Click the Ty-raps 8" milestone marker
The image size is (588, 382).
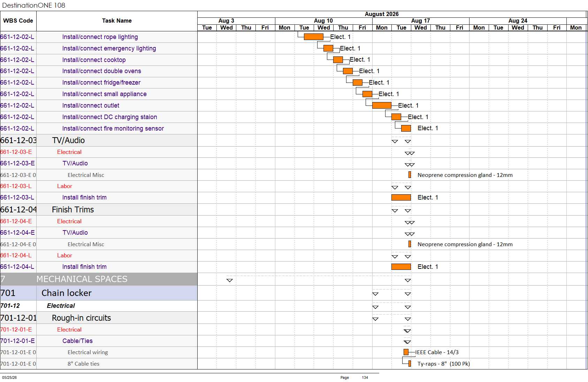point(410,364)
